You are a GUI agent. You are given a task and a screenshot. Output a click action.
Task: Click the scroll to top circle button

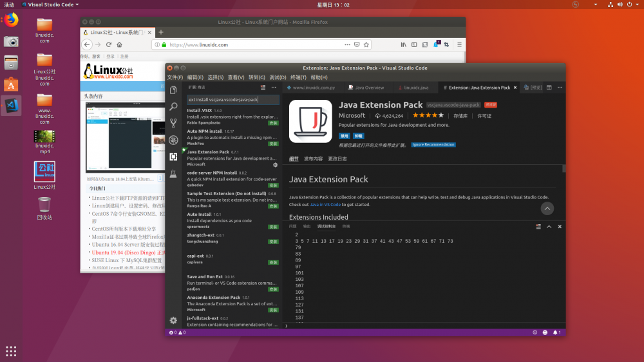(547, 208)
